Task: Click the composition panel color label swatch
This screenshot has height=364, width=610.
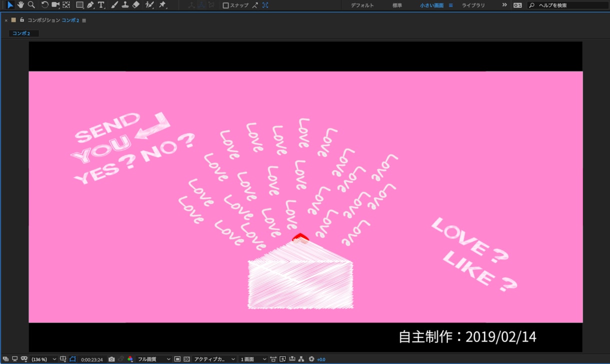Action: click(14, 20)
